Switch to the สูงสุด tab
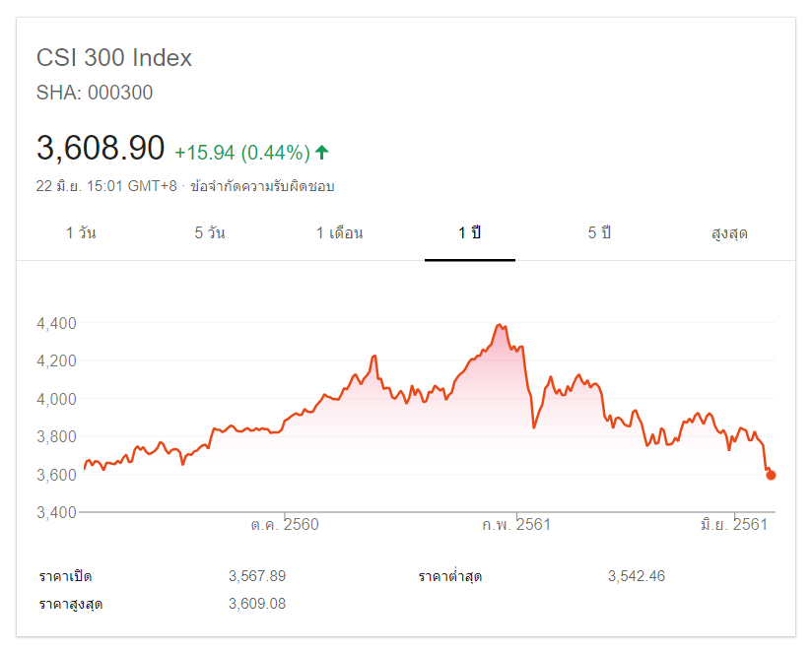 coord(729,233)
